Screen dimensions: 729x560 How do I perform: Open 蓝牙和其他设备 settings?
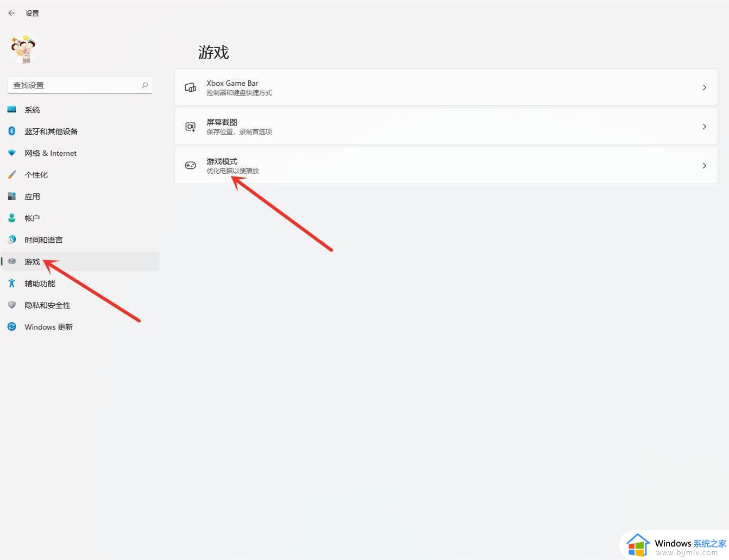[80, 131]
